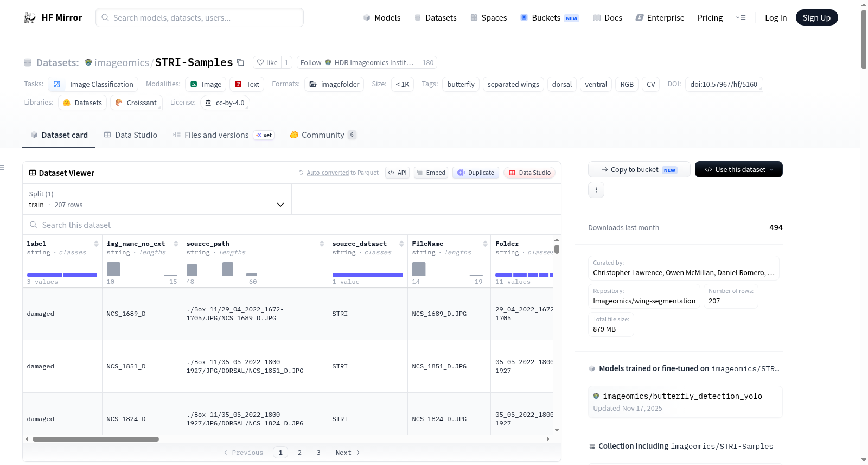The image size is (868, 465).
Task: Open Data Studio from viewer toolbar
Action: pos(529,173)
